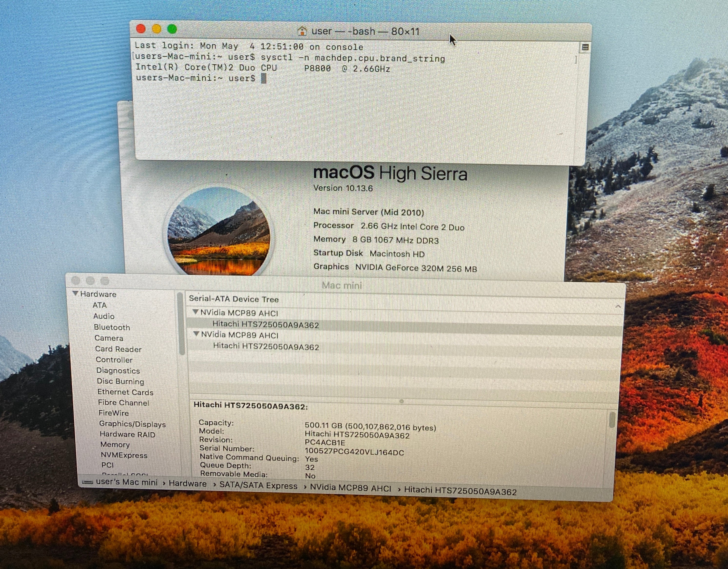Click the Processor "2.66 GHz Intel Core 2 Duo" value
Screen dimensions: 728x569
413,227
